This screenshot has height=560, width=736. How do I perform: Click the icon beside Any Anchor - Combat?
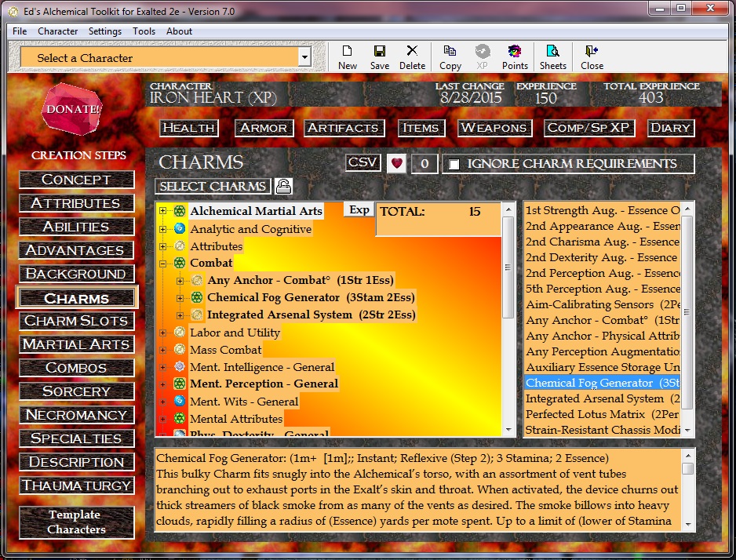tap(197, 280)
